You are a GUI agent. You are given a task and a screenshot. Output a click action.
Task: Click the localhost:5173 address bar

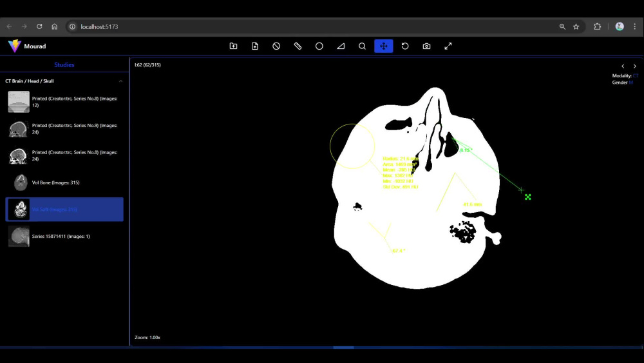pyautogui.click(x=312, y=26)
